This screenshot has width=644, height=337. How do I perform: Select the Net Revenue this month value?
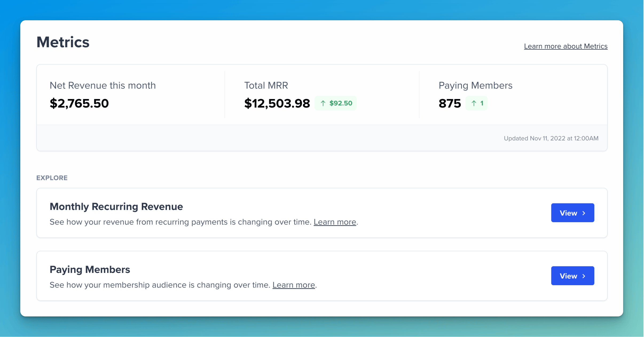click(79, 103)
